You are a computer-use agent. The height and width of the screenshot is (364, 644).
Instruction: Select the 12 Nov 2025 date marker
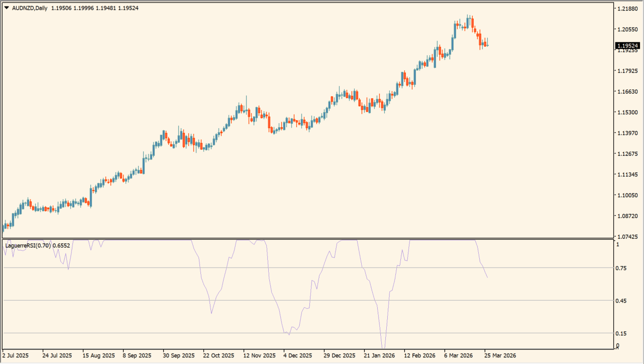coord(259,355)
